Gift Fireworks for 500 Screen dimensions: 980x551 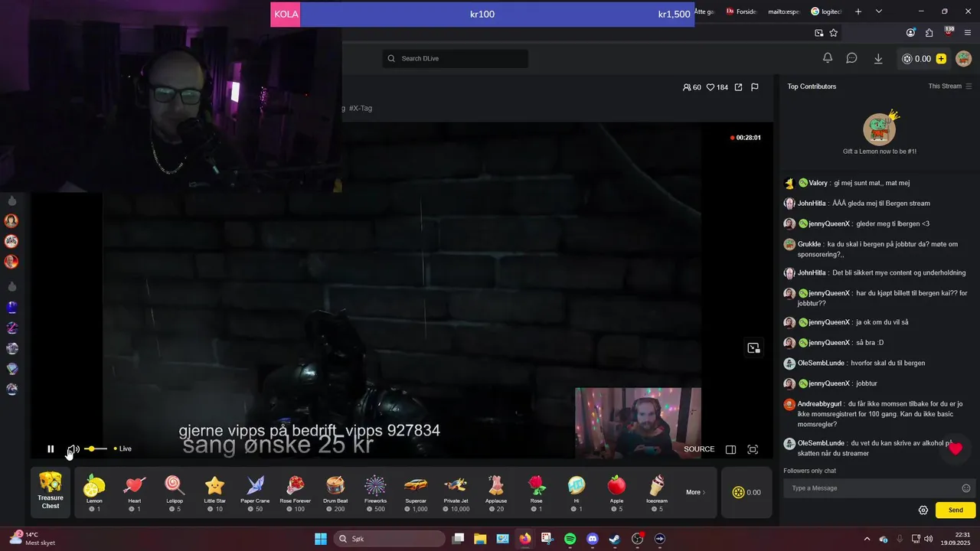click(x=375, y=493)
